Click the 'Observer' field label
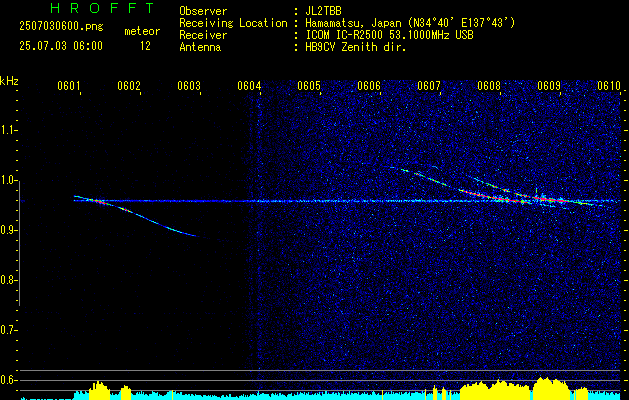 (x=203, y=11)
